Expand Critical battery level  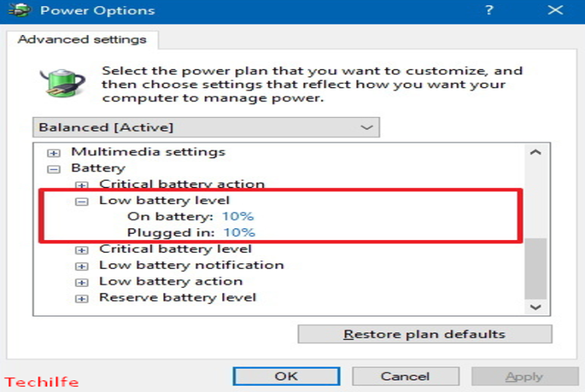81,250
